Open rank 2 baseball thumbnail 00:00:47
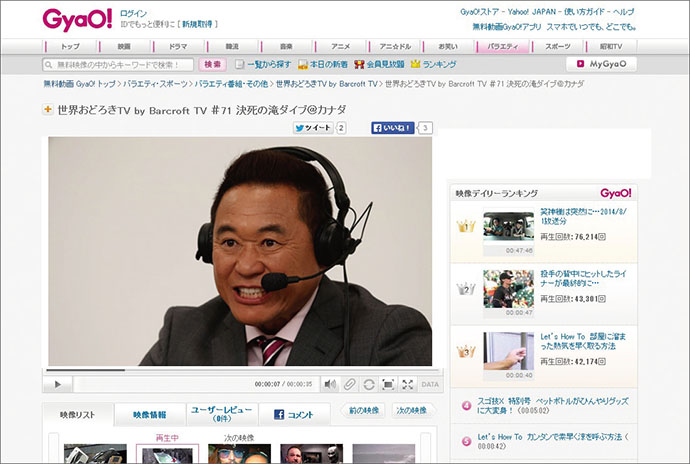Image resolution: width=690 pixels, height=464 pixels. 508,290
